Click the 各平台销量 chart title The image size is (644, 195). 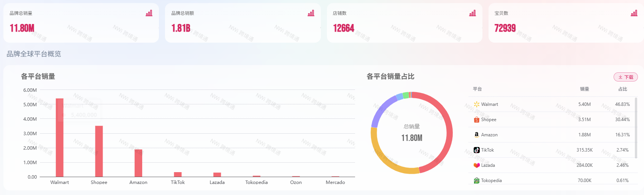38,77
